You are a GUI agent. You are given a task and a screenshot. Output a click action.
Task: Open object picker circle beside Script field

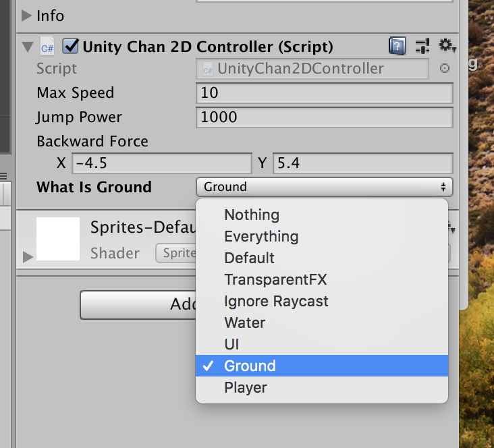(x=445, y=68)
